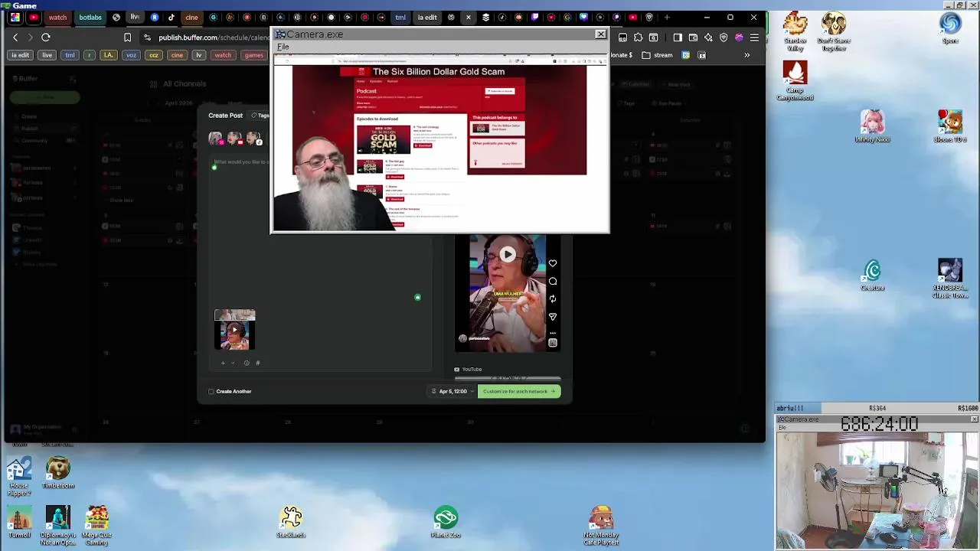This screenshot has height=551, width=980.
Task: Open the I.A. bookmark in bookmarks bar
Action: click(108, 55)
